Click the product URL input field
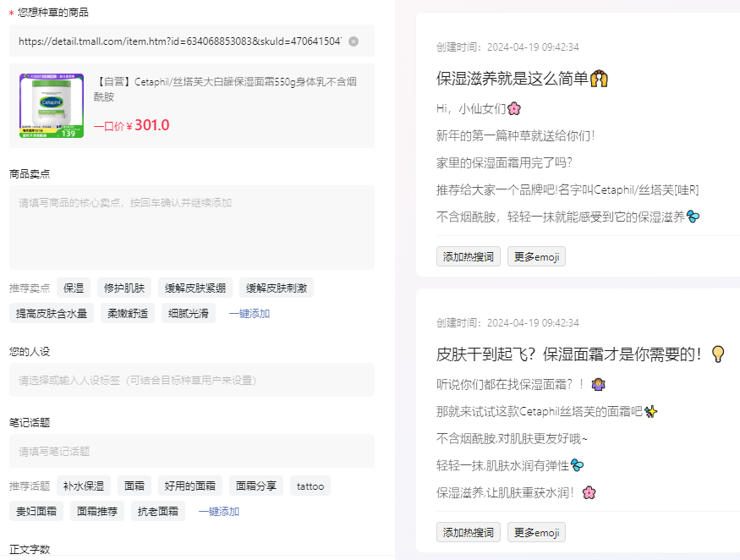Screen dimensions: 740x560 point(192,41)
